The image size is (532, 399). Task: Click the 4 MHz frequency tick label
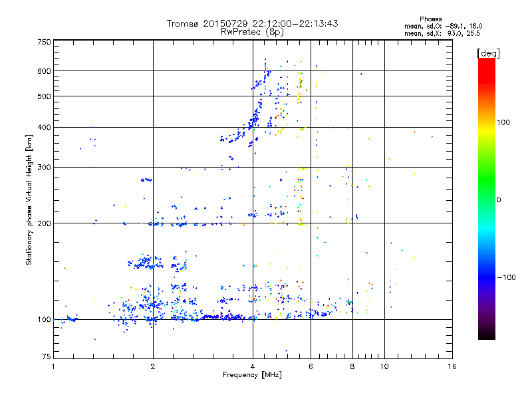click(x=253, y=366)
